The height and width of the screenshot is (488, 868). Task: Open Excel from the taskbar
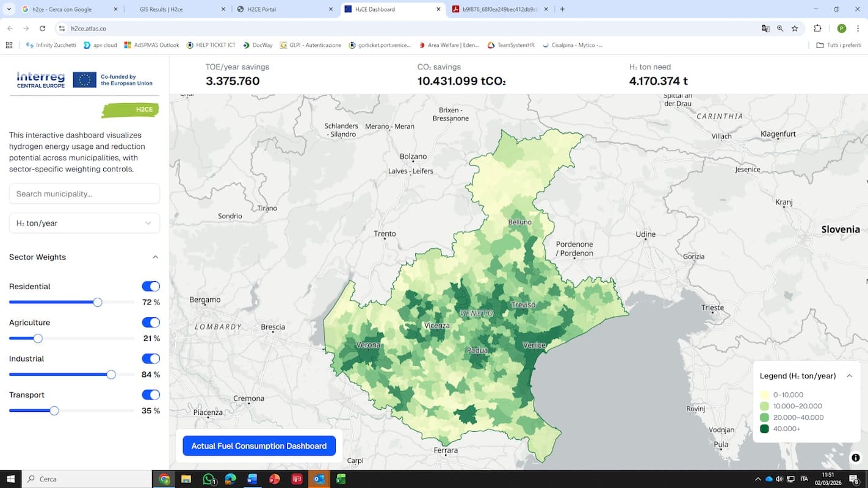[341, 479]
